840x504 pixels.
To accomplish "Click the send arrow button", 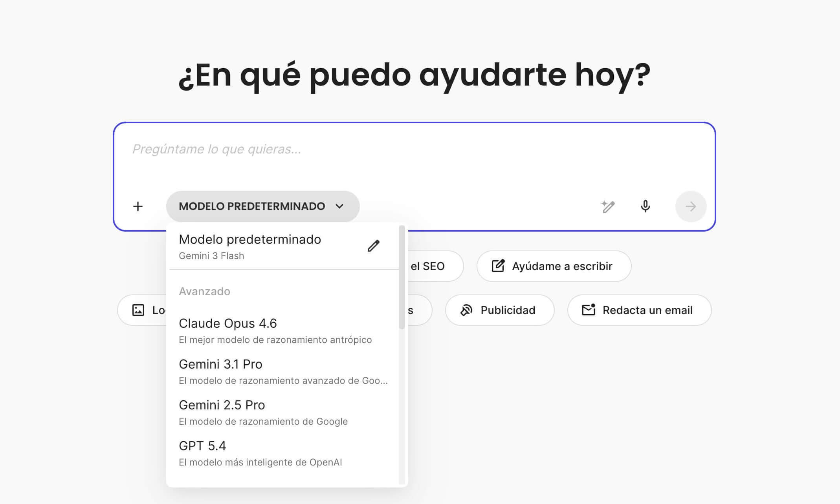I will pyautogui.click(x=691, y=206).
